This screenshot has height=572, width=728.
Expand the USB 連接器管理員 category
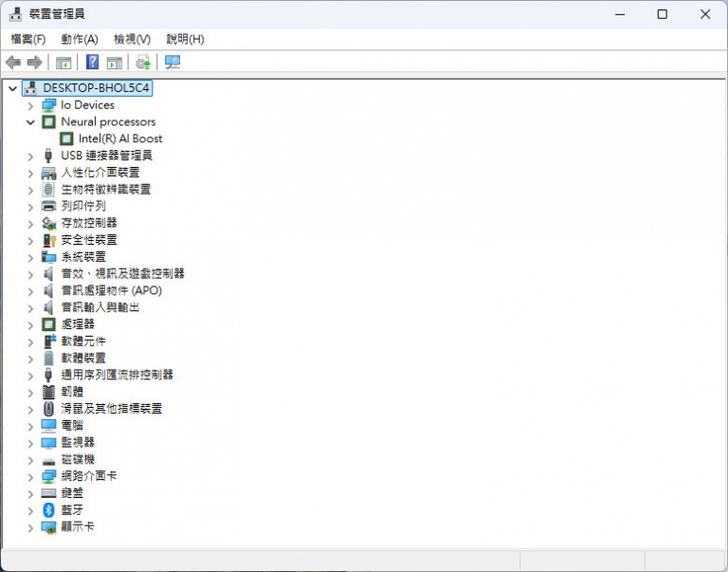coord(30,157)
